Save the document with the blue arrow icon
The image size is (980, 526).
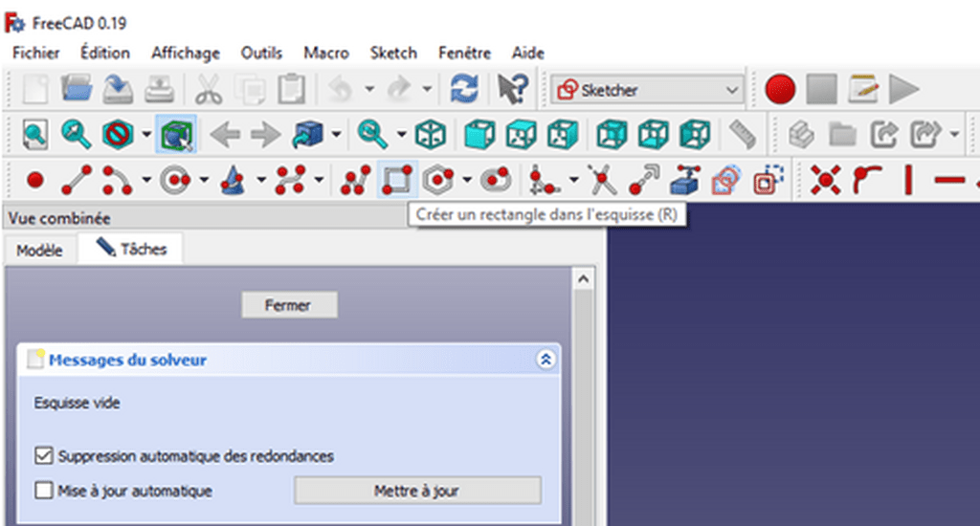coord(118,89)
